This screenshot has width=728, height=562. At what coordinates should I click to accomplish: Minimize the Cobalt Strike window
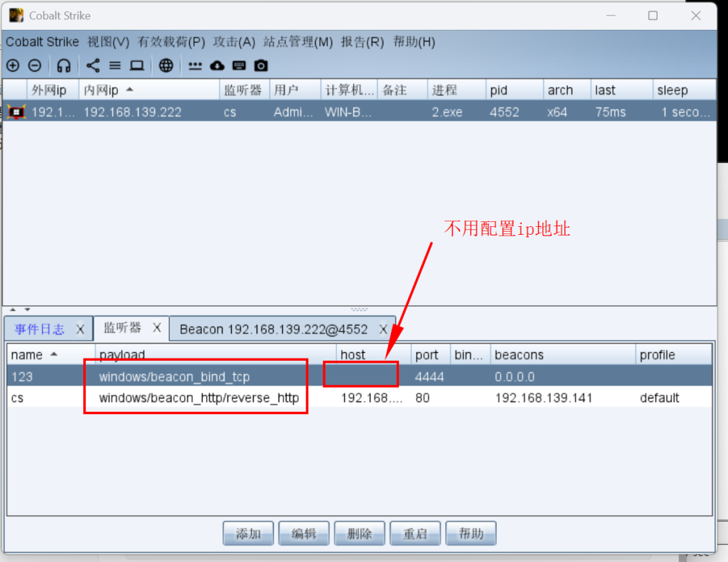coord(611,16)
